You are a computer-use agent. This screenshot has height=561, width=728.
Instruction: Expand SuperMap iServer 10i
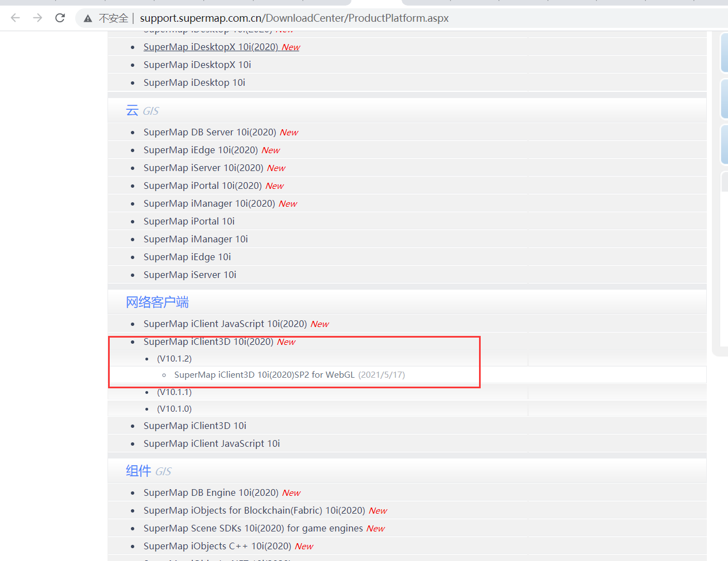coord(190,275)
